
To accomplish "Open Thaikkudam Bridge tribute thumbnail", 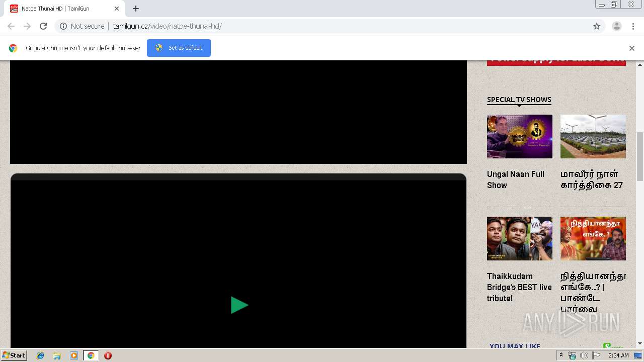I will pyautogui.click(x=520, y=238).
